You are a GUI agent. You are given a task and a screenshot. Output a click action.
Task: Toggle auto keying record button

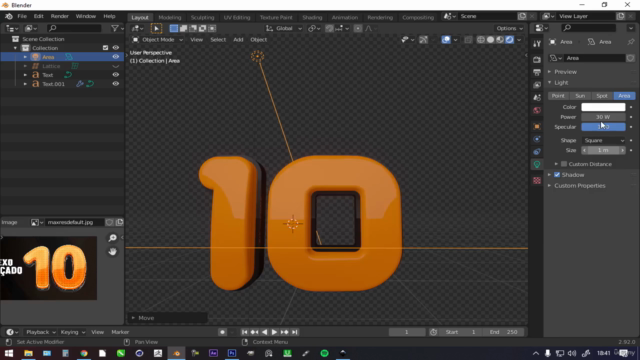(222, 332)
